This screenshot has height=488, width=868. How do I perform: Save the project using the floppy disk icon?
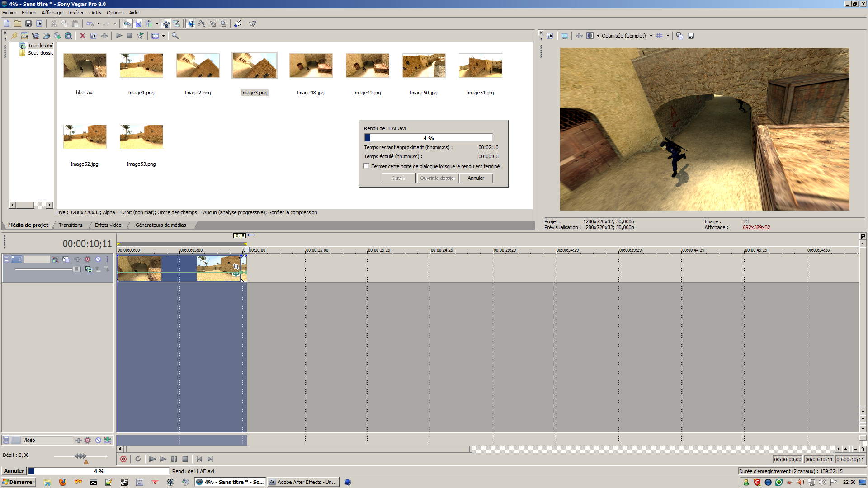point(28,23)
